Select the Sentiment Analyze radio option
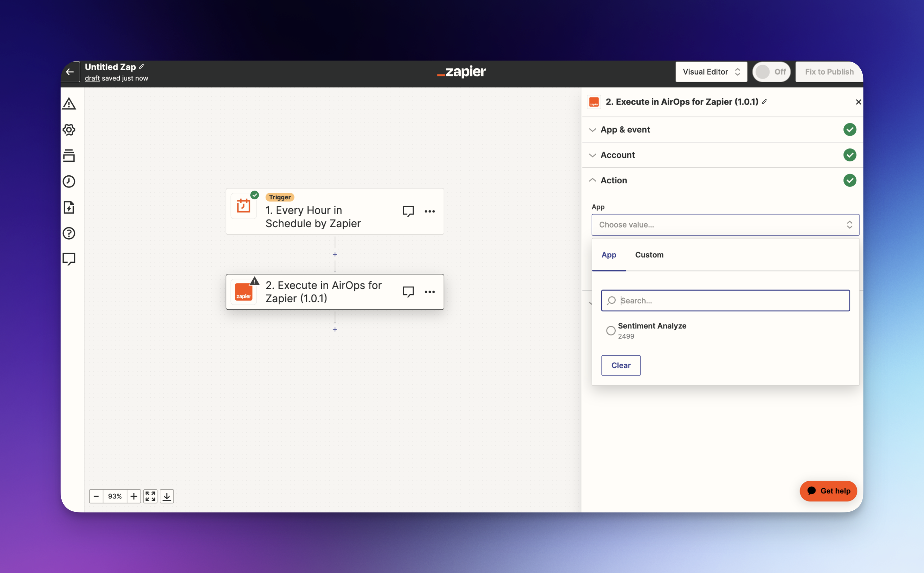 click(x=610, y=330)
